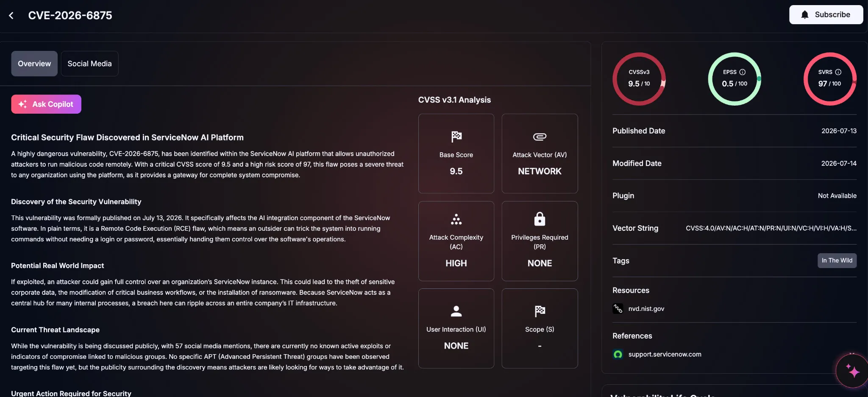Click the Attack Complexity HIGH card
Image resolution: width=868 pixels, height=397 pixels.
pyautogui.click(x=456, y=241)
